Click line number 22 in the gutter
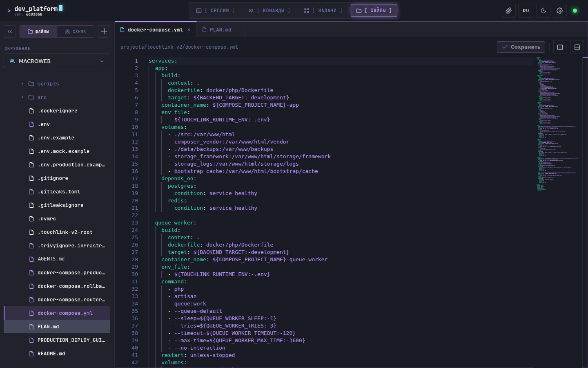588x368 pixels. (x=135, y=215)
